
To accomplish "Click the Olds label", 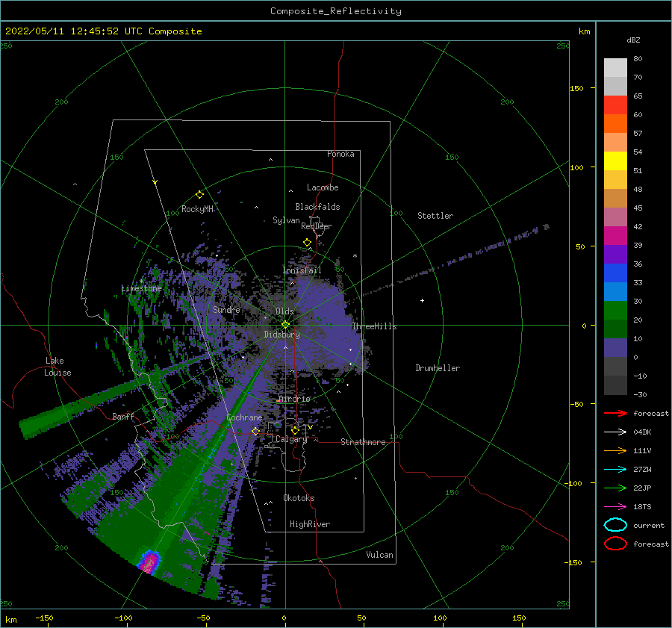I will click(284, 311).
